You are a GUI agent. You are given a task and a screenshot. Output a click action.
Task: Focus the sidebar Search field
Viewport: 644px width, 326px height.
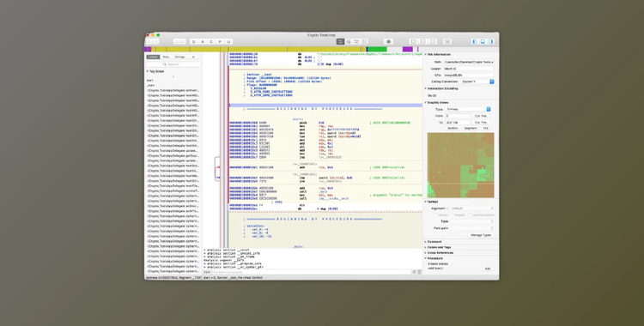pos(173,64)
